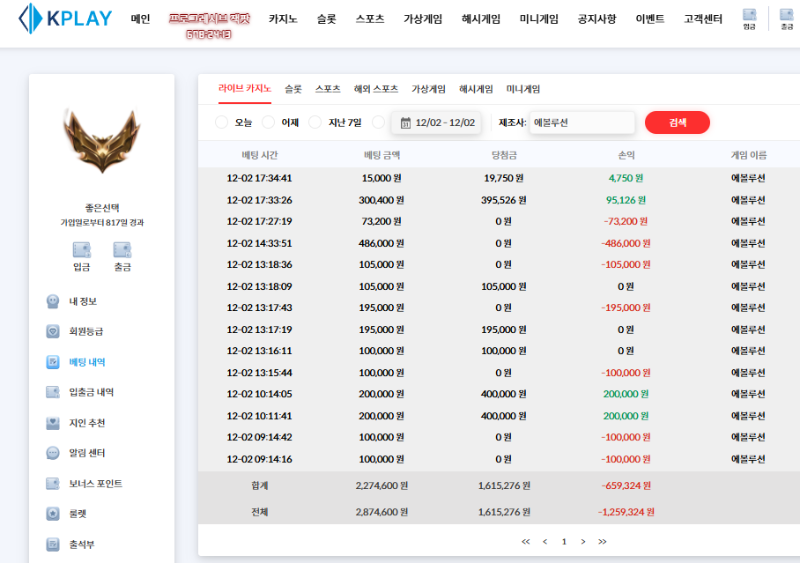The image size is (800, 563).
Task: Select the 어제 radio button
Action: pos(268,123)
